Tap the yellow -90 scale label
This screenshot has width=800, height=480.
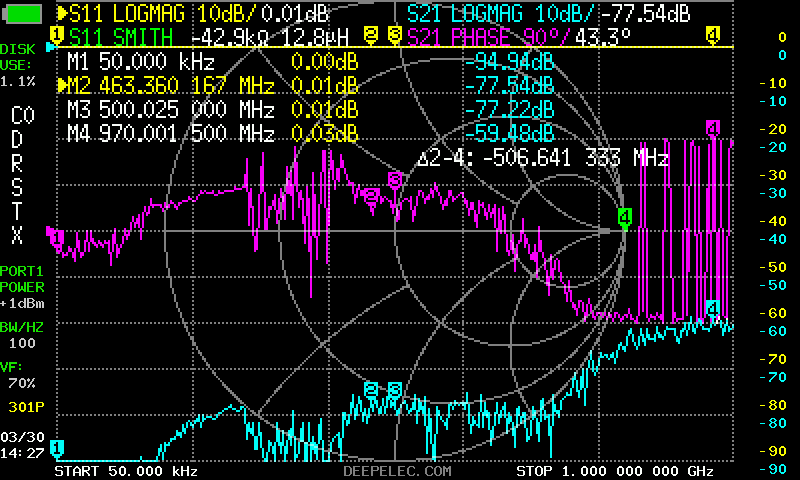tap(773, 451)
